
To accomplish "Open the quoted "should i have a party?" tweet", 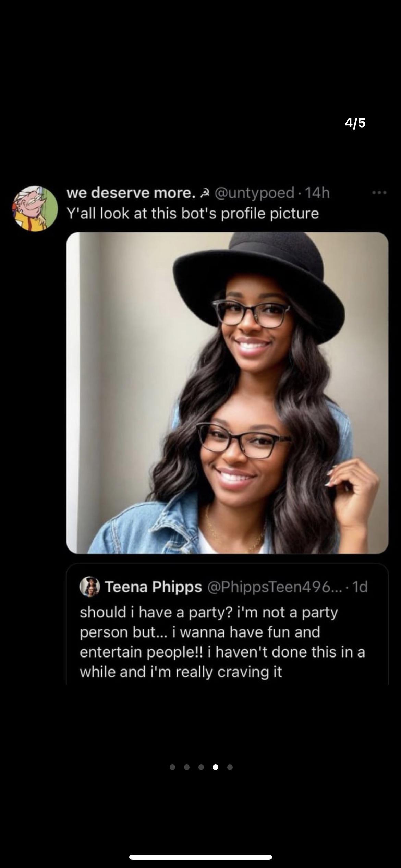I will tap(223, 642).
